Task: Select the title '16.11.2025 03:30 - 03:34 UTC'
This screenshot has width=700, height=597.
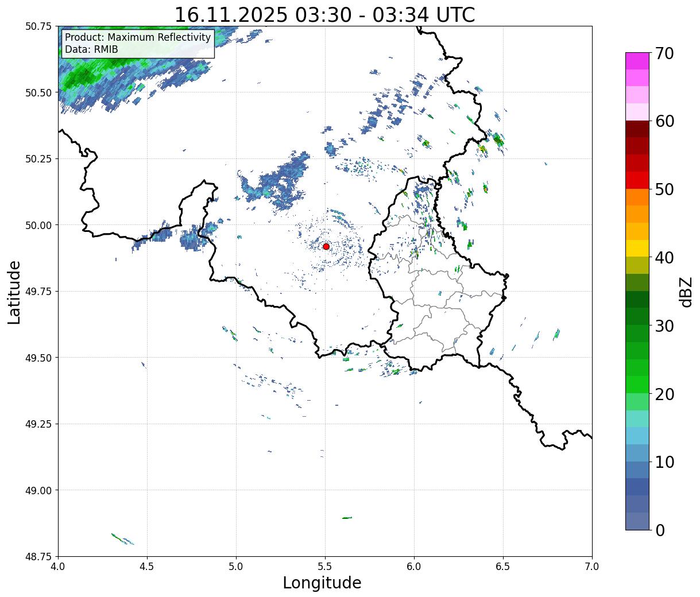Action: 324,14
